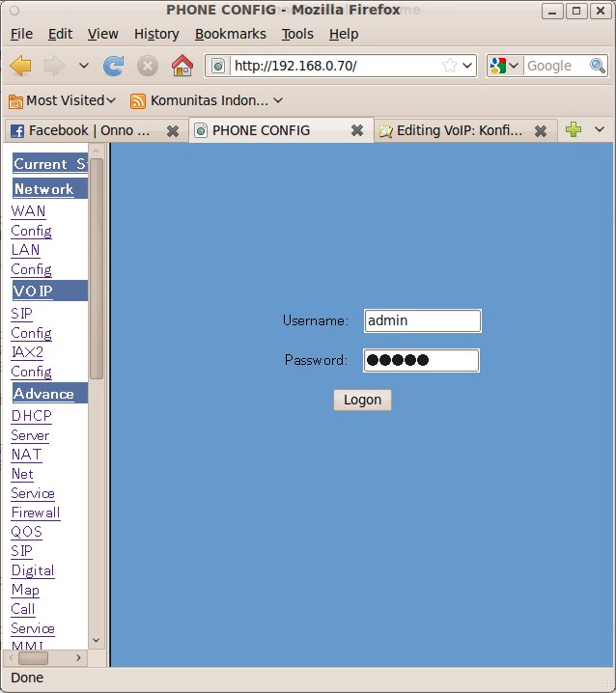Click the sidebar scroll-down arrow
This screenshot has width=616, height=693.
(97, 640)
